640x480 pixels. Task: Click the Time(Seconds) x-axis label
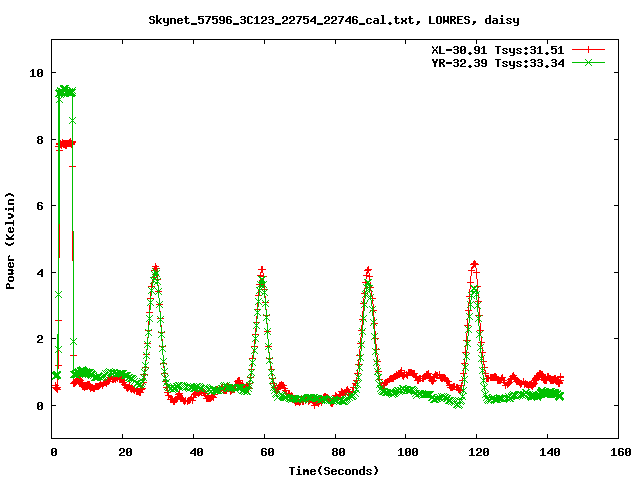(333, 471)
